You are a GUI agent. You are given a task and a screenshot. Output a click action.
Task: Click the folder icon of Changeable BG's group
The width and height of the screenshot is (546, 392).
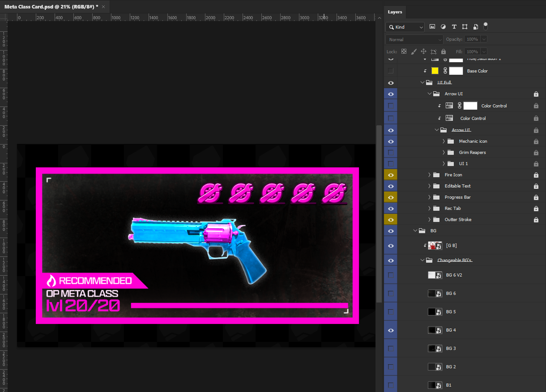[429, 260]
